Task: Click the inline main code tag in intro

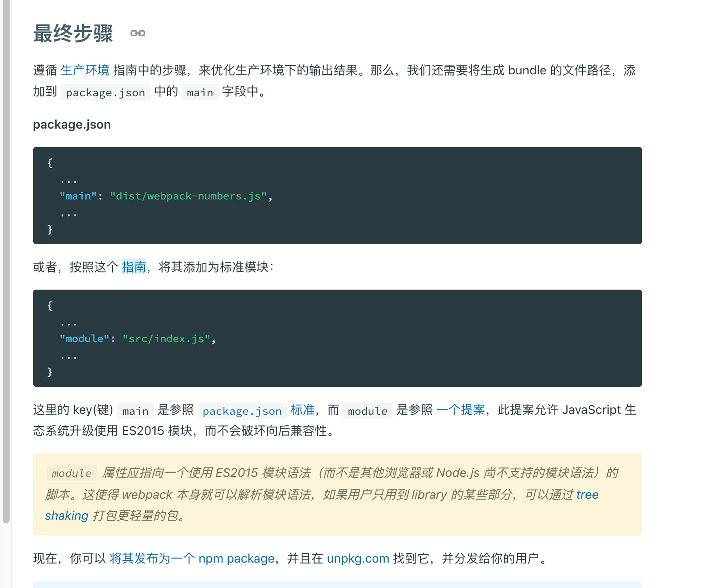Action: [x=200, y=92]
